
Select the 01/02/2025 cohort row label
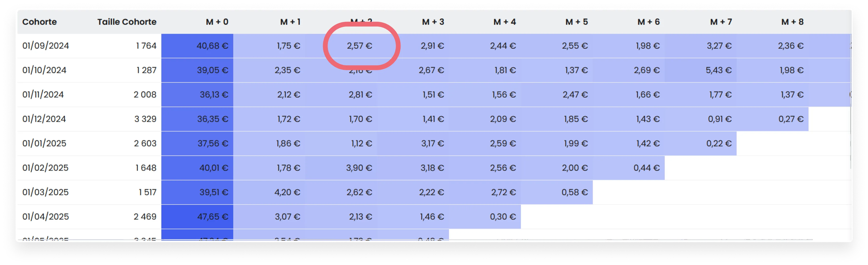coord(45,168)
